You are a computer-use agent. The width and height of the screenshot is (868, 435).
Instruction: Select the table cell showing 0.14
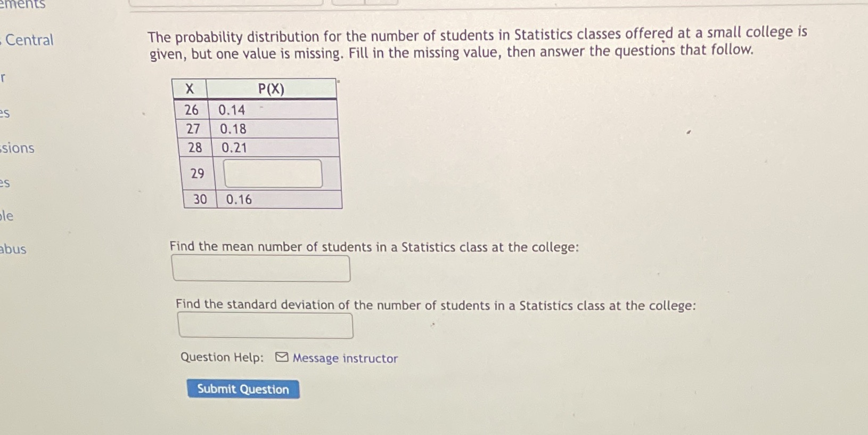point(231,110)
